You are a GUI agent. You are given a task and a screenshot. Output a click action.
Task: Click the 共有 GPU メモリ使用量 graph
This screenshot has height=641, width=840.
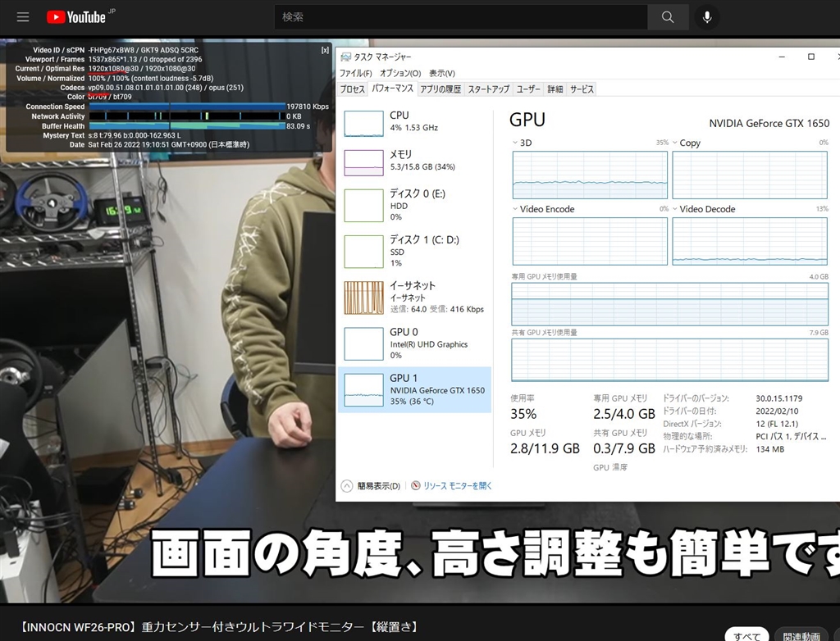point(669,360)
